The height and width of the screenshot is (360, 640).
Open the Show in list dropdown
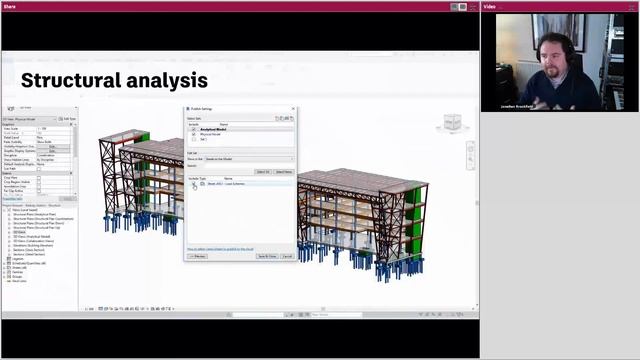(249, 159)
